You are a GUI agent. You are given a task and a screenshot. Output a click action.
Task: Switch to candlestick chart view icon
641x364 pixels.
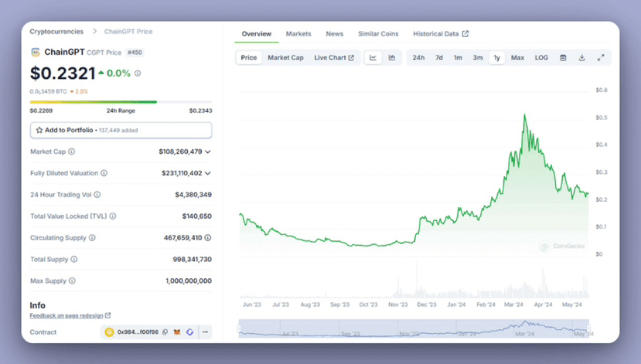[392, 58]
